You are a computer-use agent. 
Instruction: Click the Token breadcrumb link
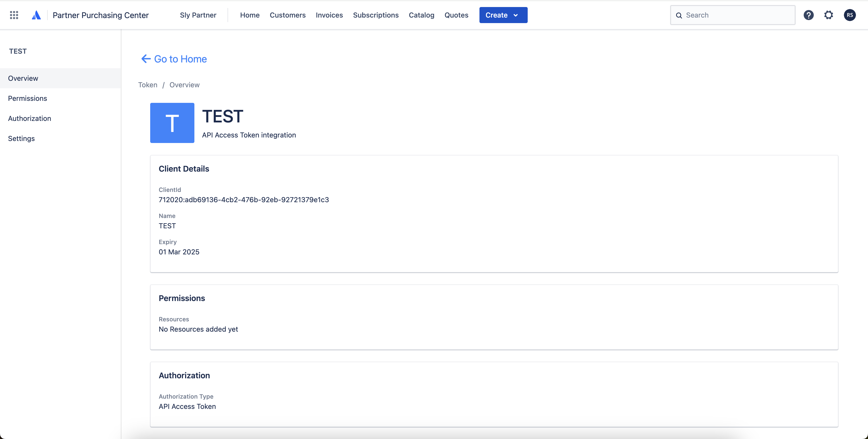(148, 85)
